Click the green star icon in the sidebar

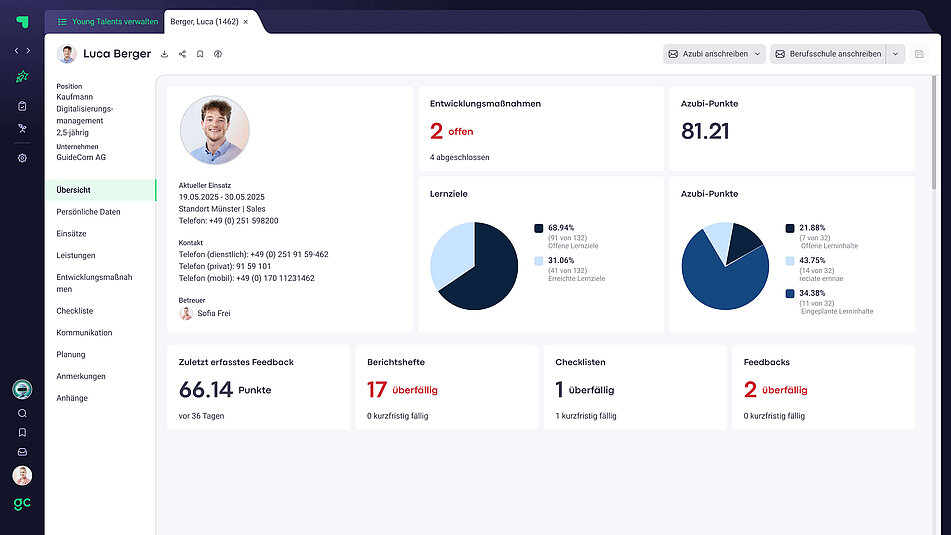tap(22, 77)
